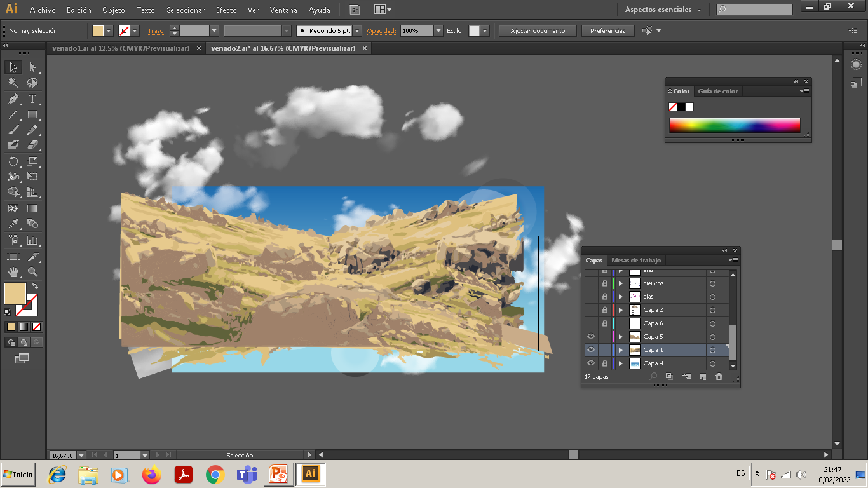Select the Lasso tool
The width and height of the screenshot is (868, 488).
click(x=32, y=83)
